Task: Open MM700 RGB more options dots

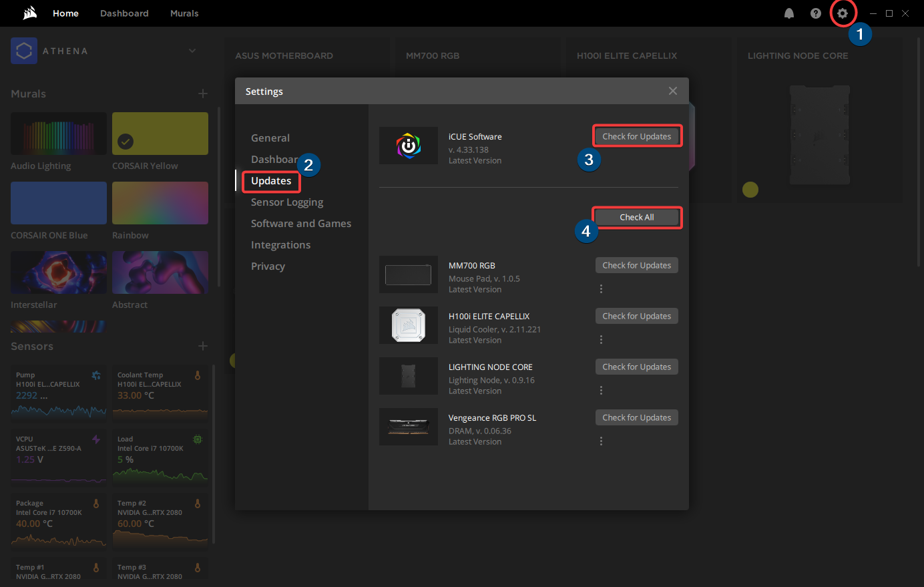Action: click(601, 288)
